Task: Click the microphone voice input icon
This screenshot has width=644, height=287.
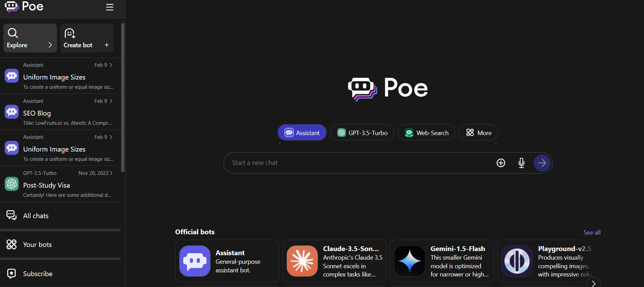Action: 521,163
